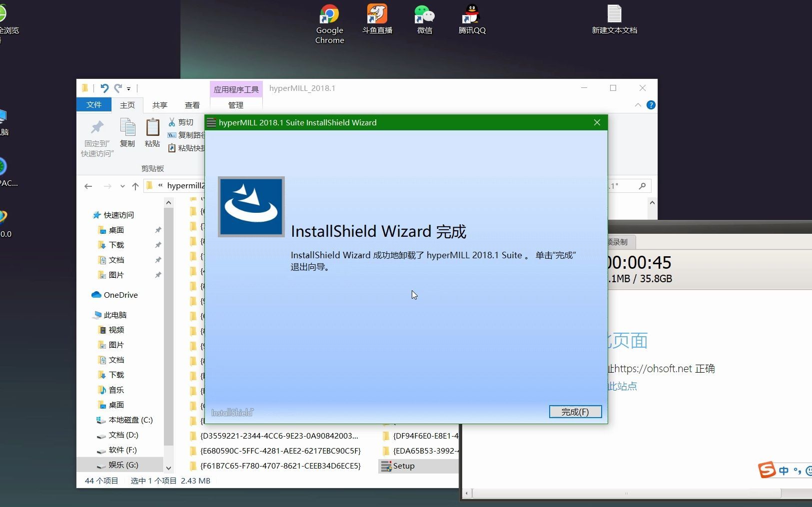Switch to the 查看 ribbon tab
This screenshot has width=812, height=507.
tap(192, 105)
